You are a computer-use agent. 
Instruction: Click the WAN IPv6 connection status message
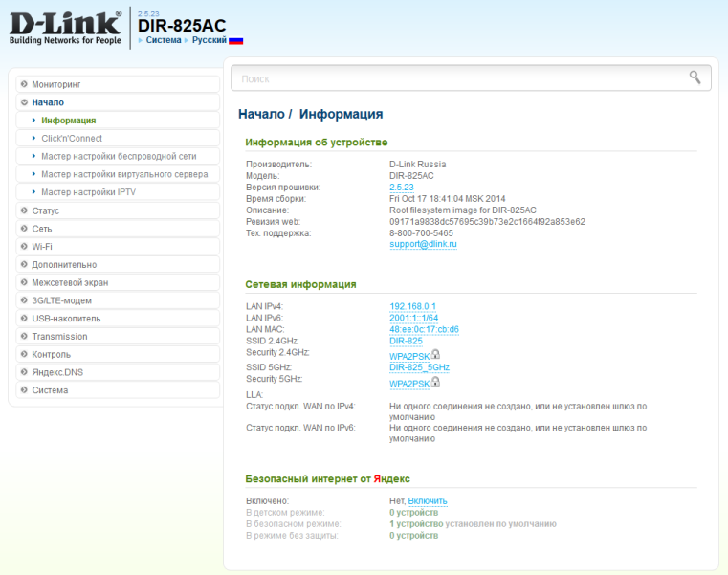(518, 433)
